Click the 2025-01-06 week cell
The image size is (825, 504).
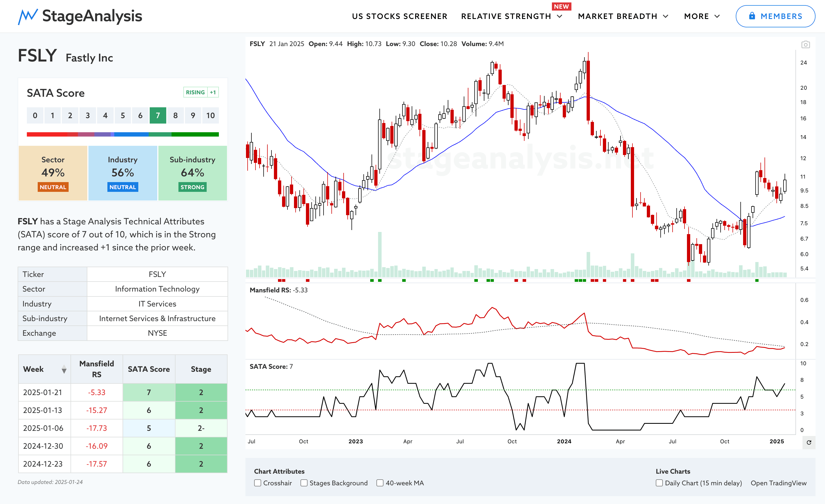(x=44, y=428)
